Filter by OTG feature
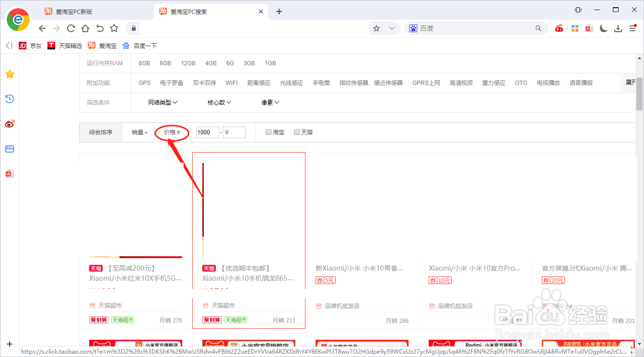The height and width of the screenshot is (357, 644). point(521,83)
